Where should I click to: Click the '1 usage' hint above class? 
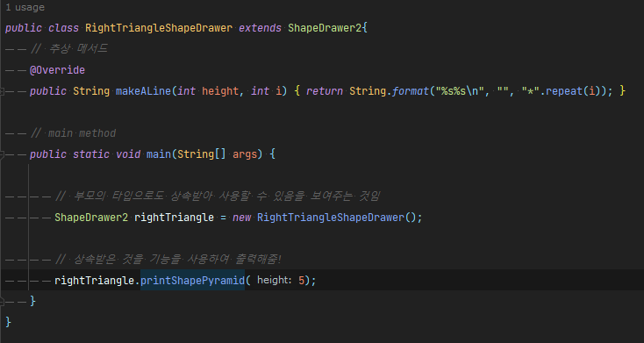click(25, 7)
